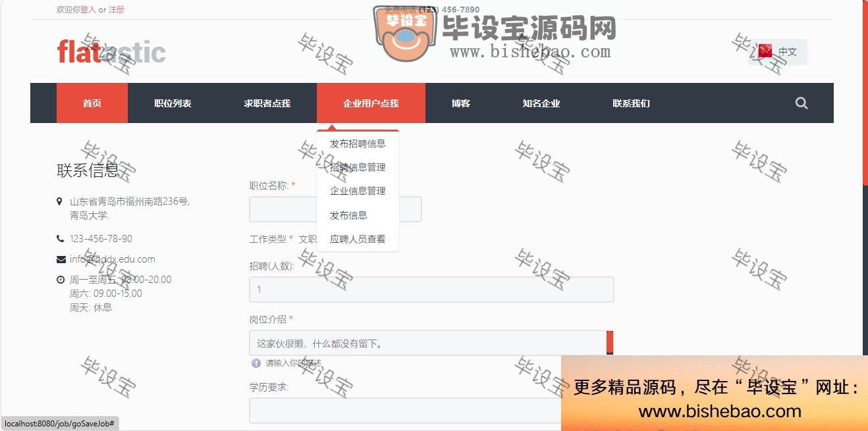Click the info@ email address

pos(113,259)
